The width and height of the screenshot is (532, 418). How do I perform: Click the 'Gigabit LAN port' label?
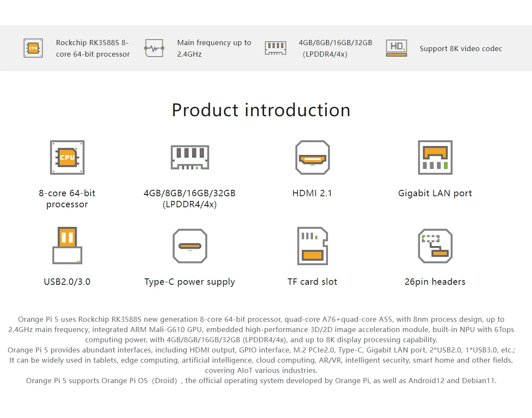(x=435, y=193)
